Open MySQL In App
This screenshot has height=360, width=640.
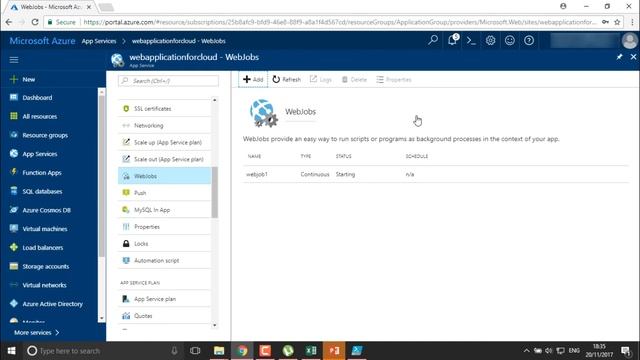point(165,210)
